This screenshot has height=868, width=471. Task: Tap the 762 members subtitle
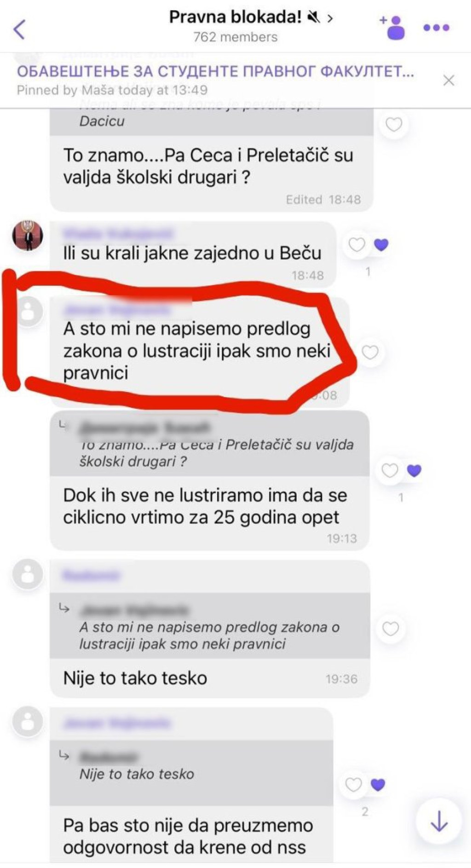235,37
